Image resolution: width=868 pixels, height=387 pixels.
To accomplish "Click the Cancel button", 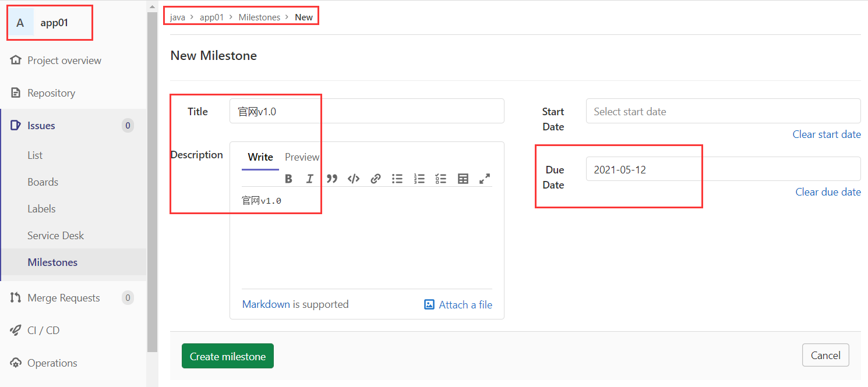I will [x=825, y=356].
